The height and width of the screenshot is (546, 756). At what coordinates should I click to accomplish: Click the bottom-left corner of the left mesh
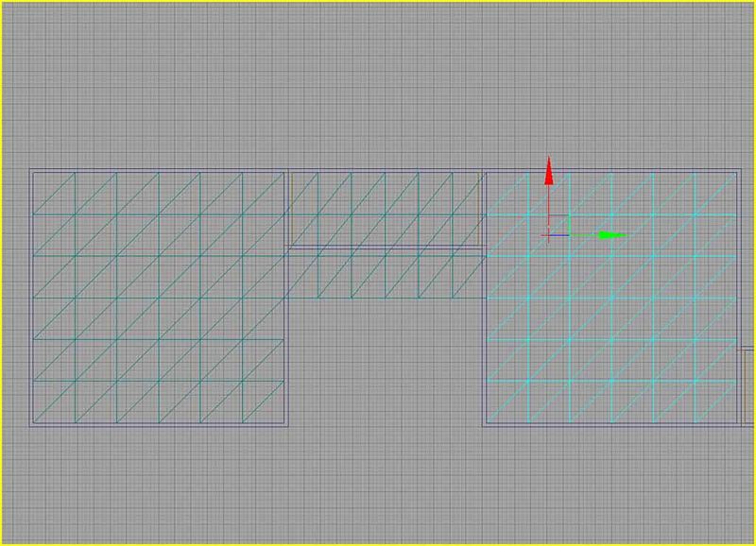31,425
